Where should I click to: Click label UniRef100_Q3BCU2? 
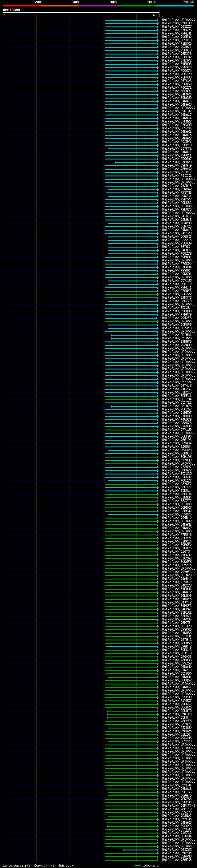click(176, 57)
